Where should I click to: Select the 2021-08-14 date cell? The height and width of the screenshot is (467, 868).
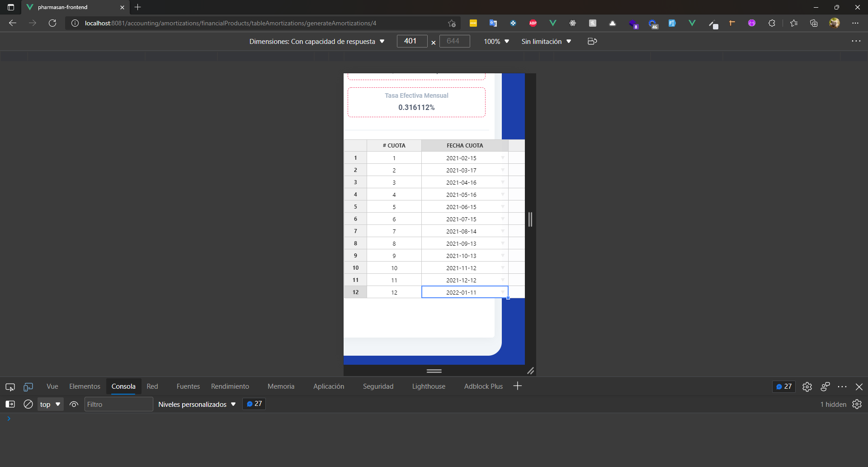point(465,231)
